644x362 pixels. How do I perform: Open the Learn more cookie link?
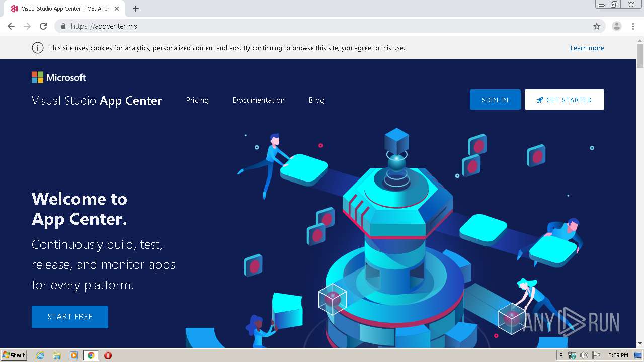pyautogui.click(x=587, y=48)
